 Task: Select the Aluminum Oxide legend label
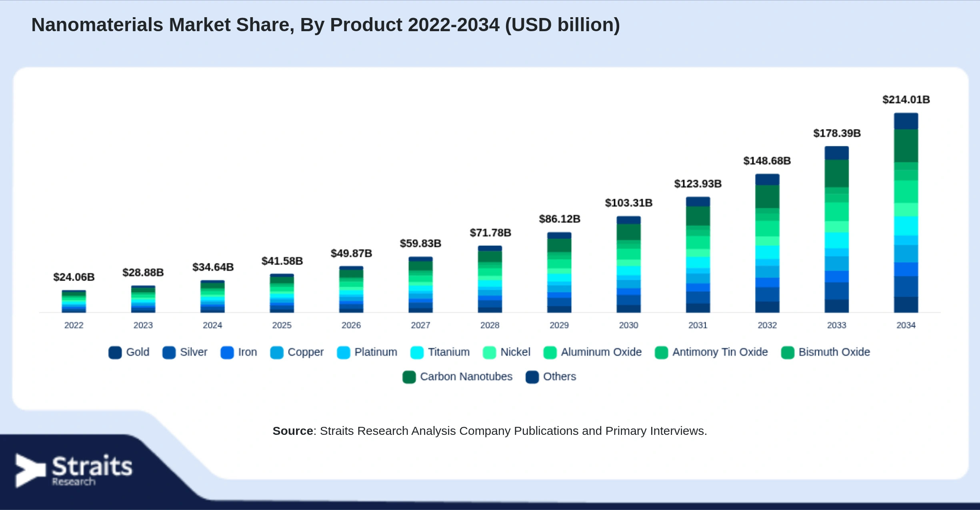(601, 352)
